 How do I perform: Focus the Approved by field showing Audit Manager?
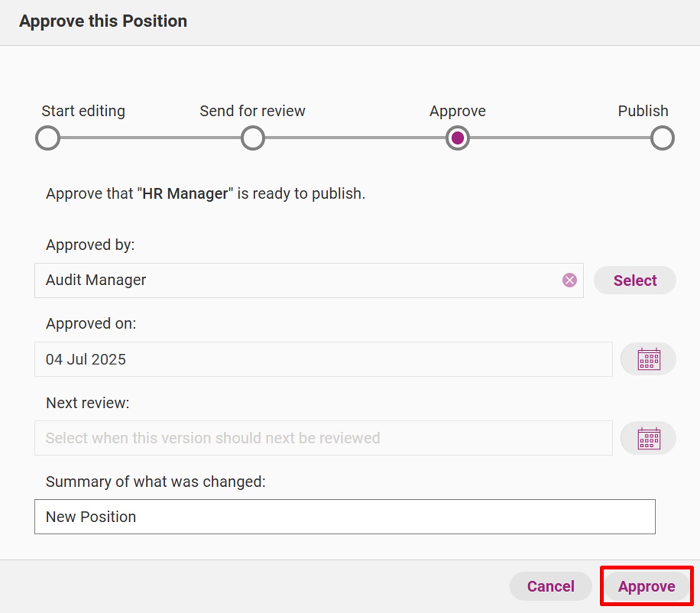click(309, 280)
